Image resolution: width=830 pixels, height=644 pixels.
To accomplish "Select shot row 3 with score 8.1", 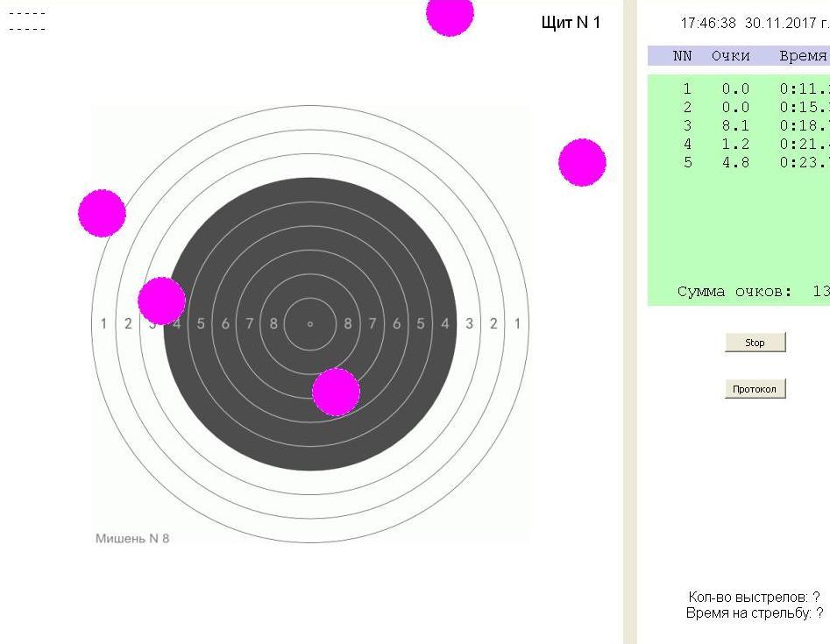I will click(736, 126).
